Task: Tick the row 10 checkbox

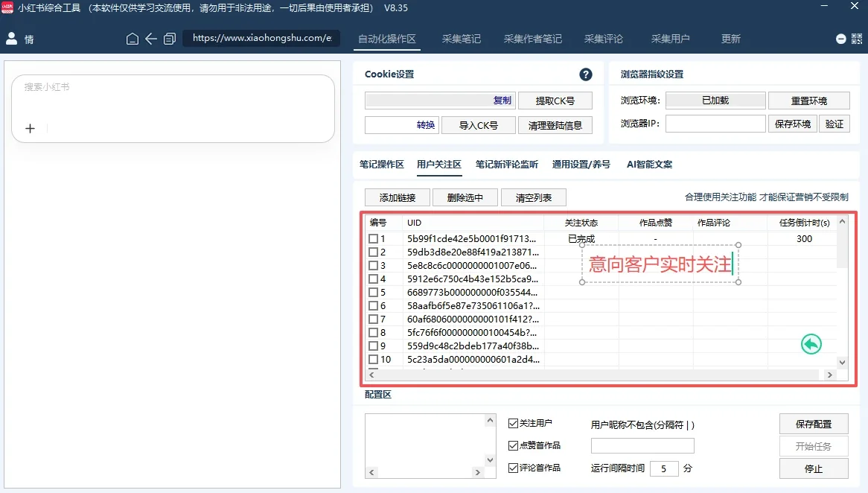Action: point(374,359)
